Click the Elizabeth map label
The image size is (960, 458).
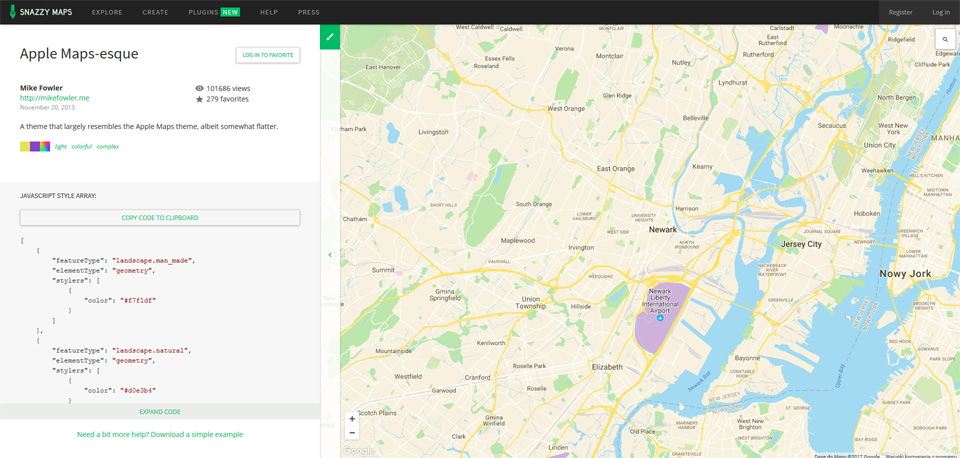[x=607, y=367]
